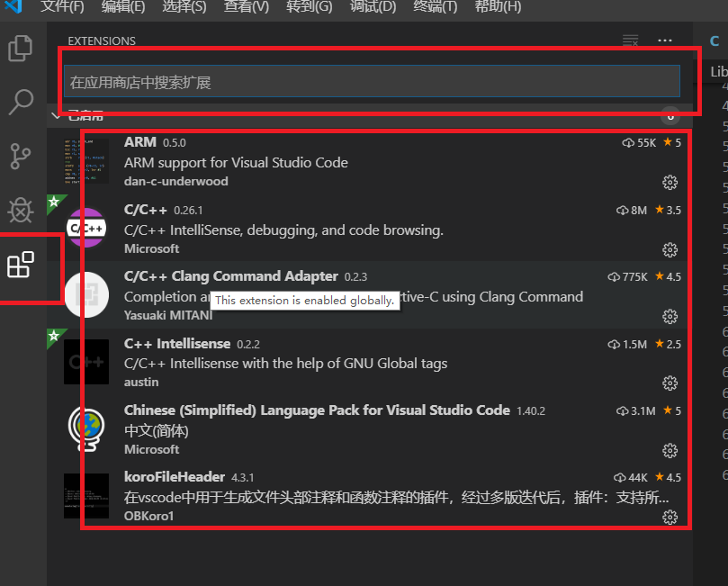Clear extensions search results icon
The width and height of the screenshot is (728, 586).
point(630,41)
